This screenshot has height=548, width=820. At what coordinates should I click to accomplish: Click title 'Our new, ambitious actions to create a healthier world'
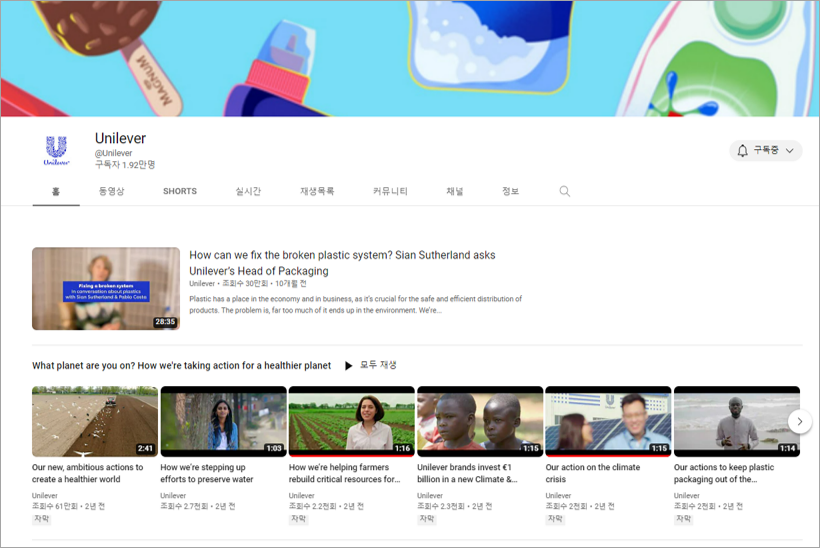[x=87, y=473]
